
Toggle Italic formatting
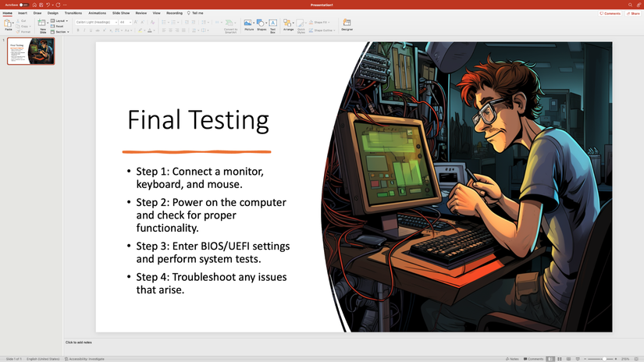point(84,30)
